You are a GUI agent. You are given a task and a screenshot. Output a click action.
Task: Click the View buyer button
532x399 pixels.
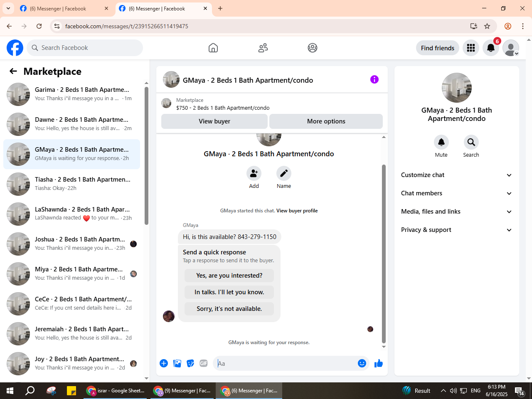click(x=214, y=121)
